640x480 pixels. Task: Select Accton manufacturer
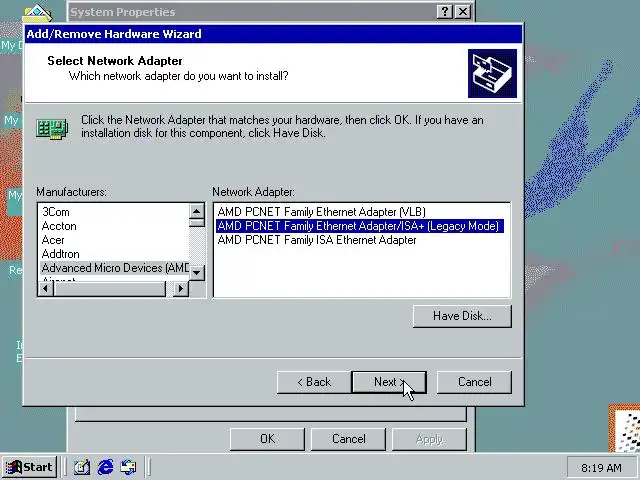click(114, 226)
